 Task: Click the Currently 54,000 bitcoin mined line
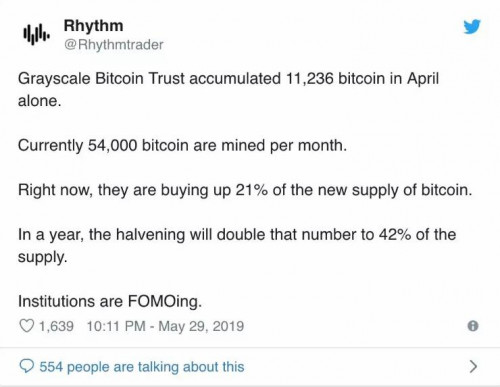[x=182, y=146]
